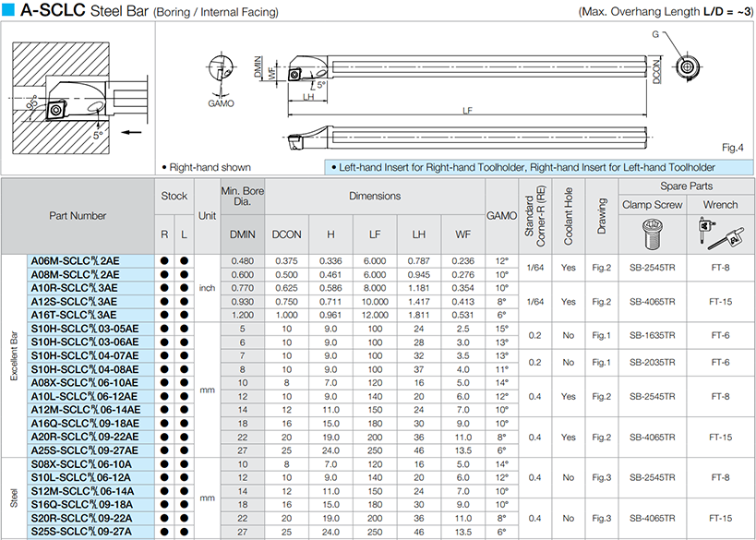Click the wrench icon under Spare Parts

[x=720, y=234]
